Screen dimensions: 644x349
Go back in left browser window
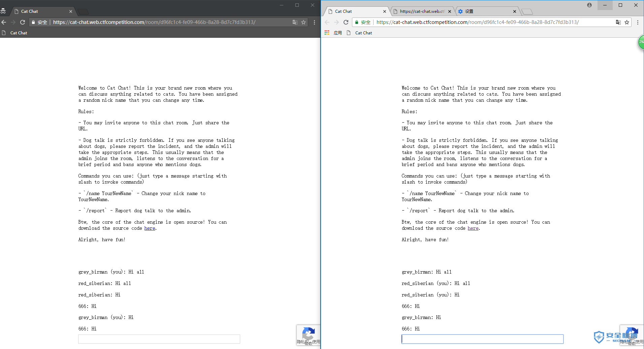tap(4, 22)
